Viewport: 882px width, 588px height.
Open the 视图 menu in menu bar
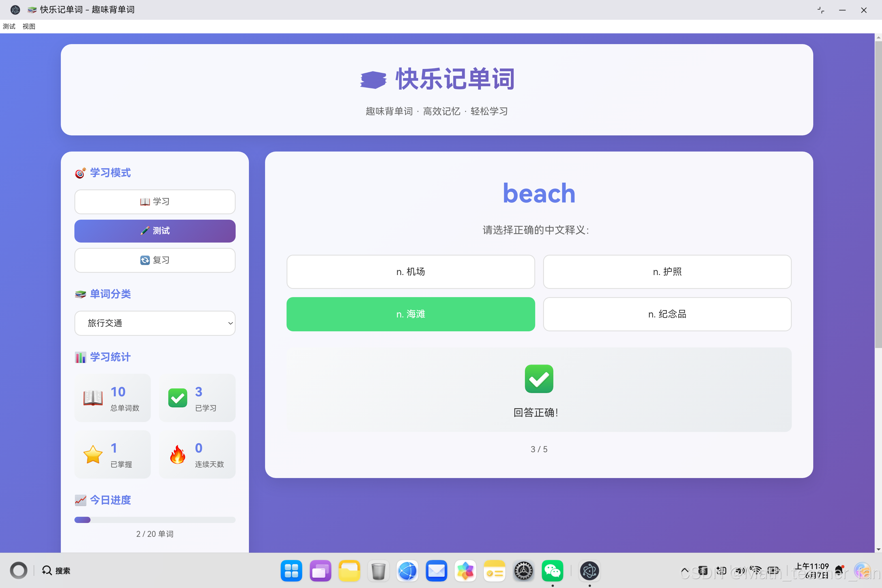click(29, 26)
